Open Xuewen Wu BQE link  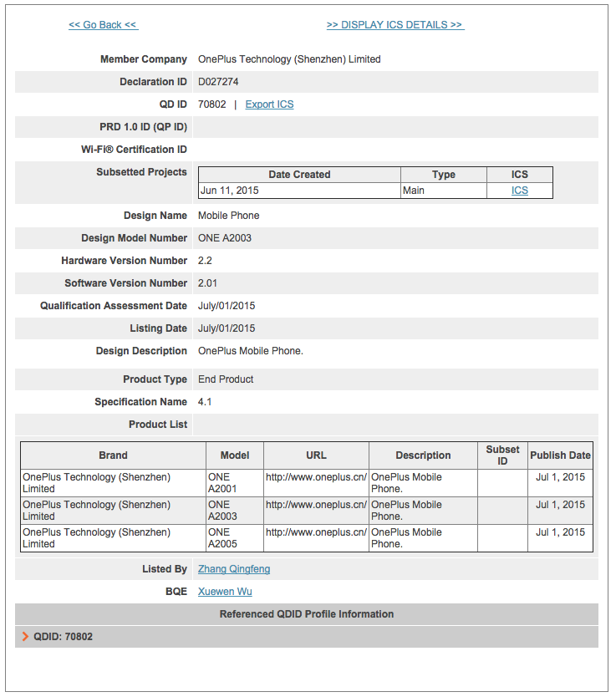coord(225,592)
